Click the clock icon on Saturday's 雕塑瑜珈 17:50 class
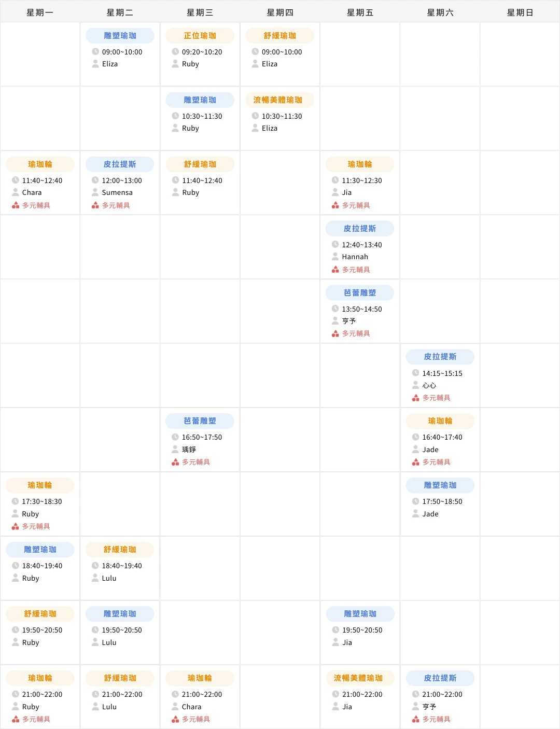This screenshot has width=560, height=729. (415, 501)
